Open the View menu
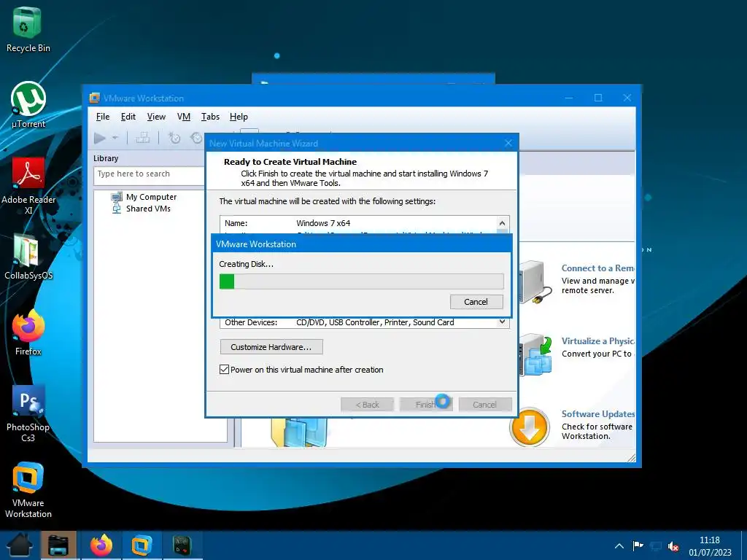747x560 pixels. (156, 117)
